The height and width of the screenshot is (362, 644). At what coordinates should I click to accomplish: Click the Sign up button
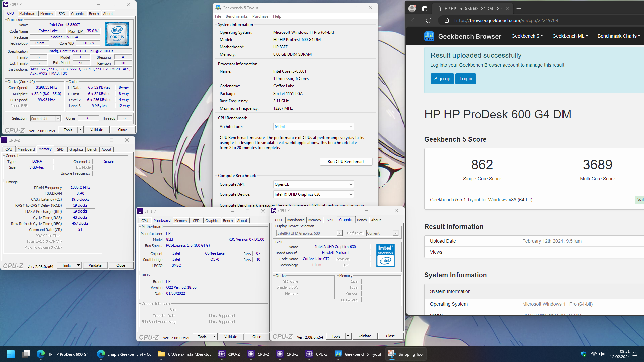point(442,79)
